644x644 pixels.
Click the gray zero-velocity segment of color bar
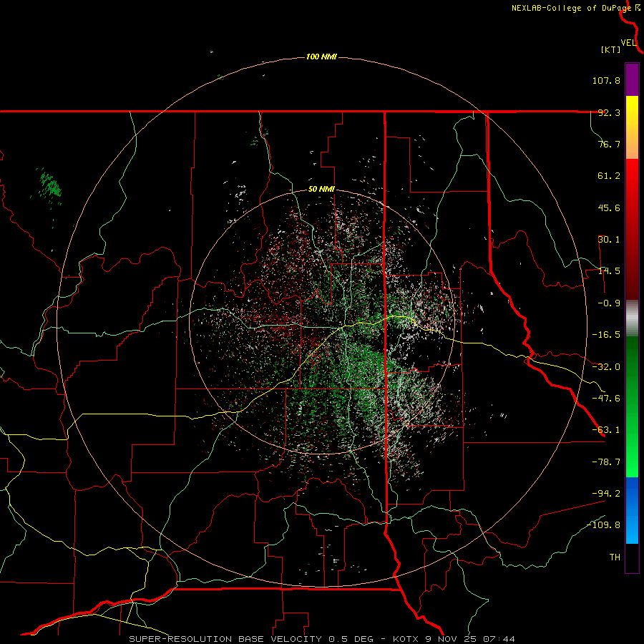(x=632, y=318)
